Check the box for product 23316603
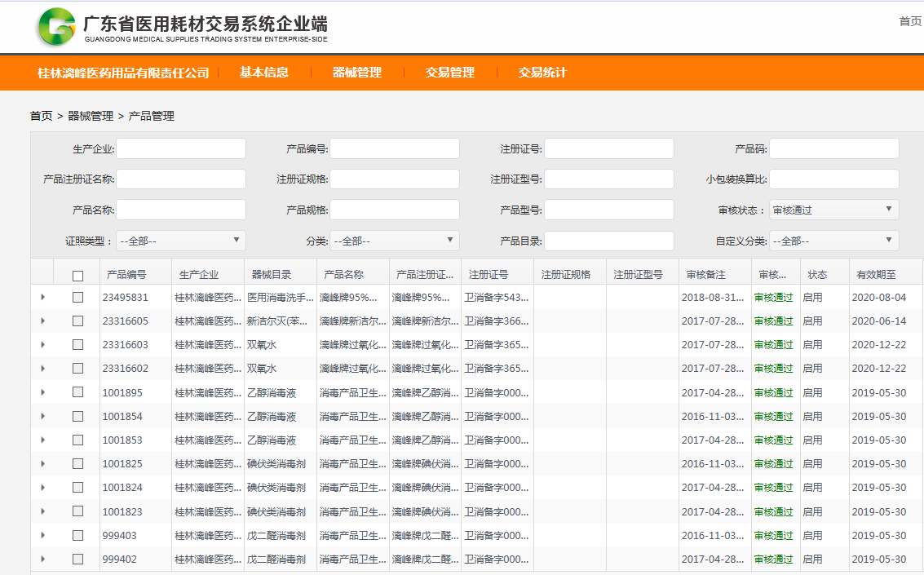Screen dimensions: 924x575 click(x=77, y=345)
